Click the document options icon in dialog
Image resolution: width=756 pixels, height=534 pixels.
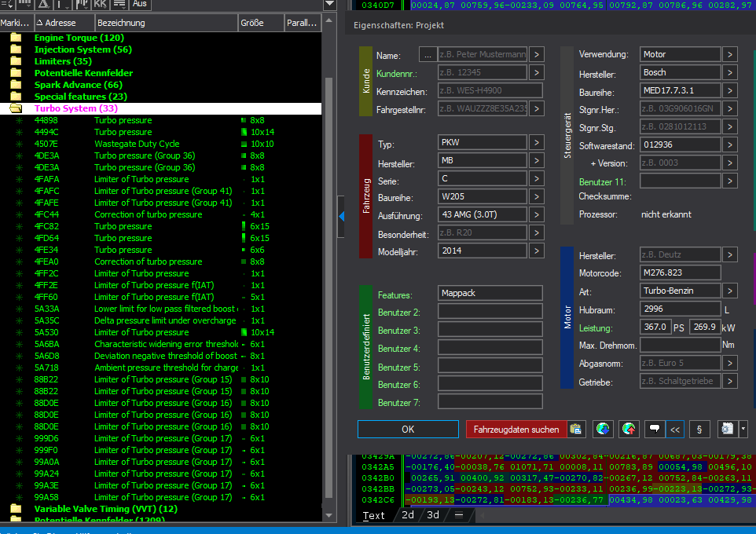(x=728, y=430)
